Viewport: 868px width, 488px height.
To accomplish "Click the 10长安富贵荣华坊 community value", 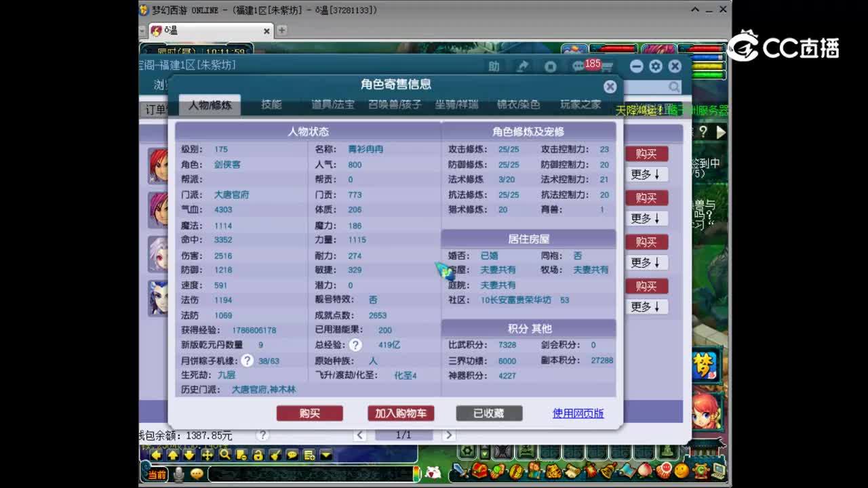I will click(x=515, y=300).
